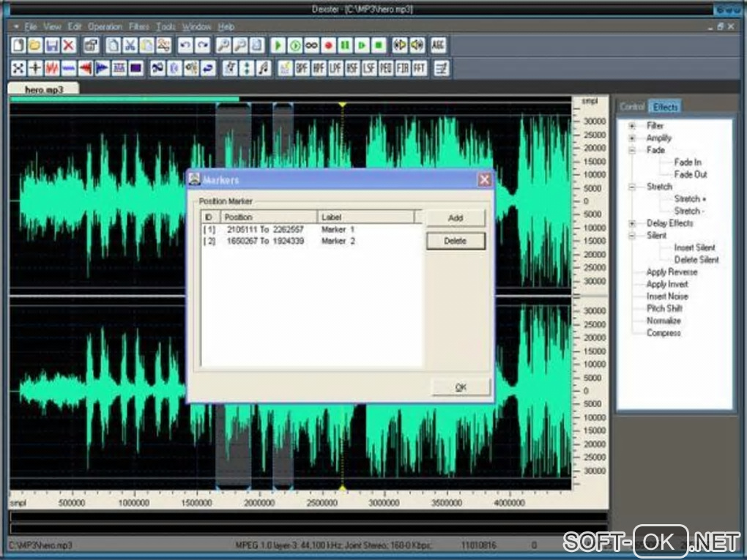Expand the Amplify tree node
Image resolution: width=747 pixels, height=560 pixels.
(x=632, y=138)
